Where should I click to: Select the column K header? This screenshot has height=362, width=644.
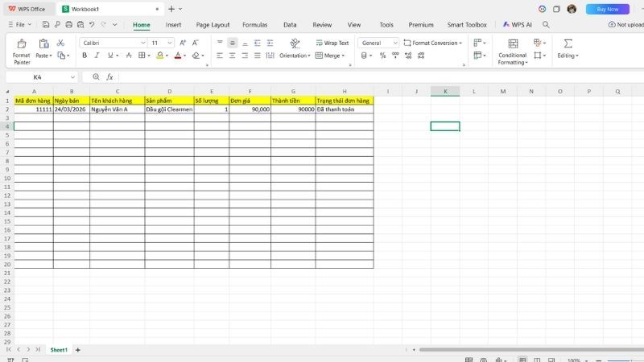[x=445, y=91]
